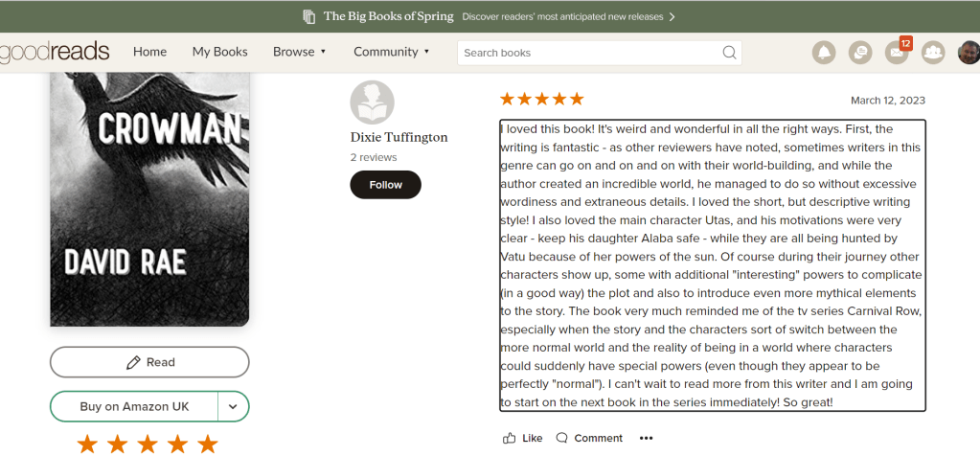Open the notifications bell icon
Screen dimensions: 980x456
[824, 53]
